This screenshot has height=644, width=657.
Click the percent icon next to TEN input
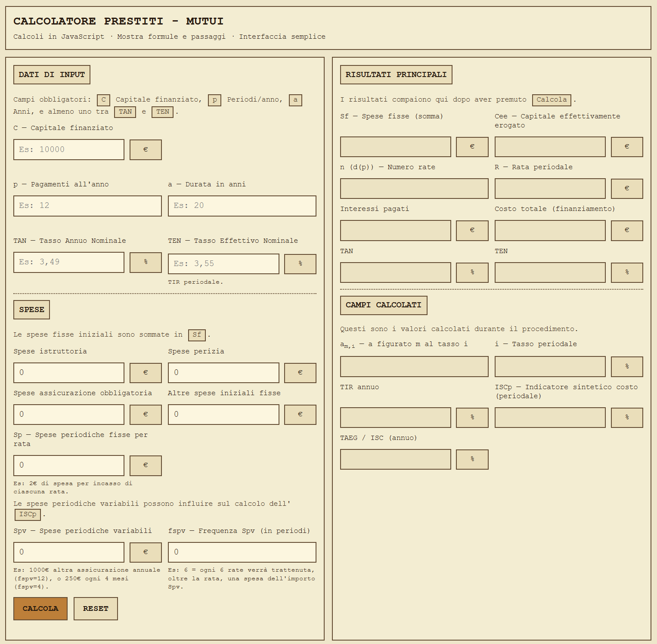[x=300, y=264]
